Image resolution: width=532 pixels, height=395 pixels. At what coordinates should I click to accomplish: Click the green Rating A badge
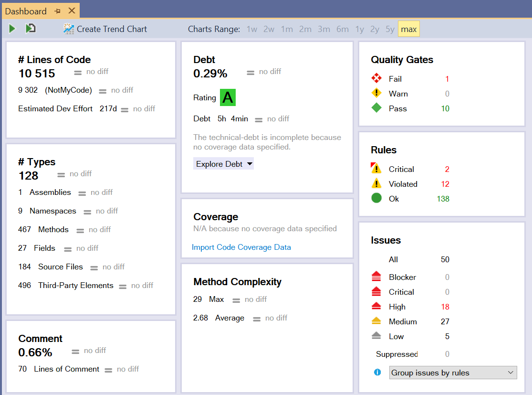pyautogui.click(x=227, y=97)
